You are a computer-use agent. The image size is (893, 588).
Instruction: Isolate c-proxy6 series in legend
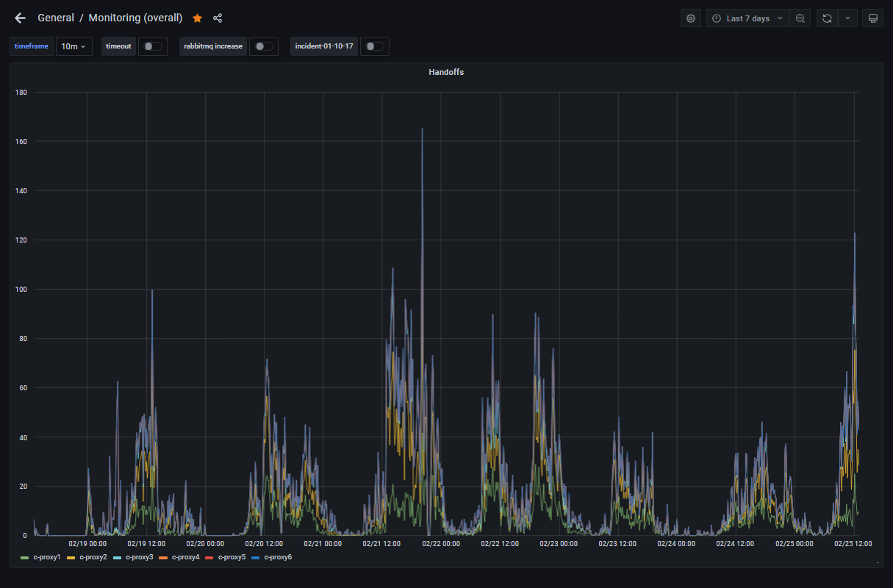tap(278, 558)
